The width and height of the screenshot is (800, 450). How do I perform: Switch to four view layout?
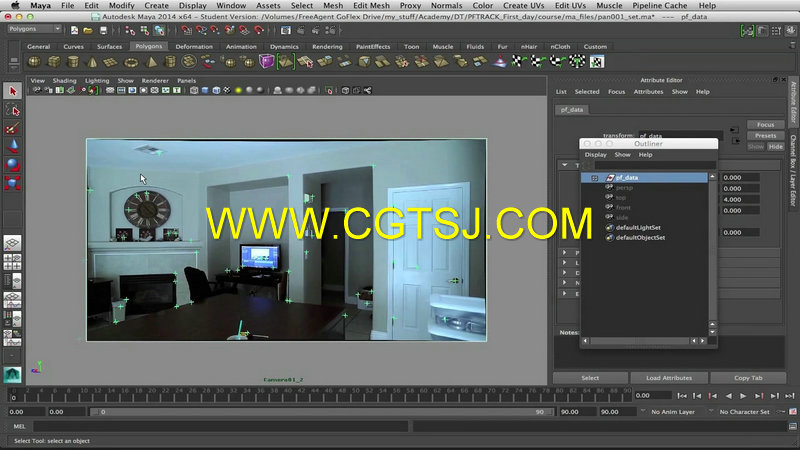(12, 262)
